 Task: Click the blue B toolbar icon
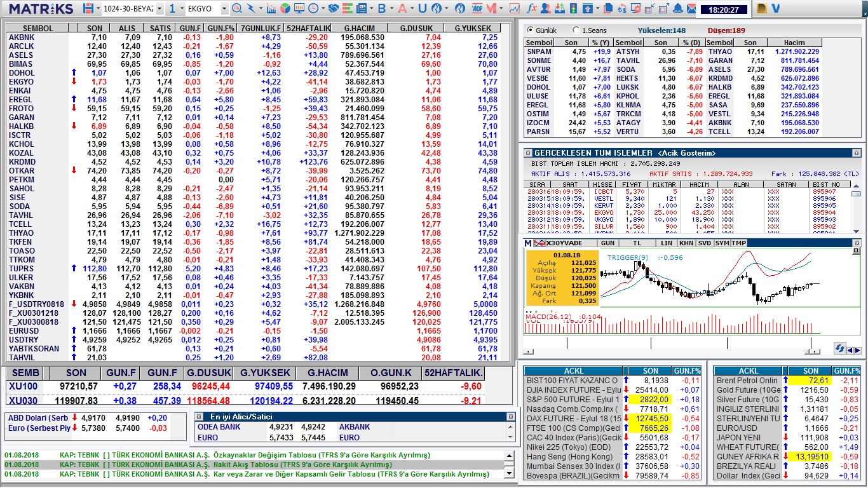(x=382, y=9)
